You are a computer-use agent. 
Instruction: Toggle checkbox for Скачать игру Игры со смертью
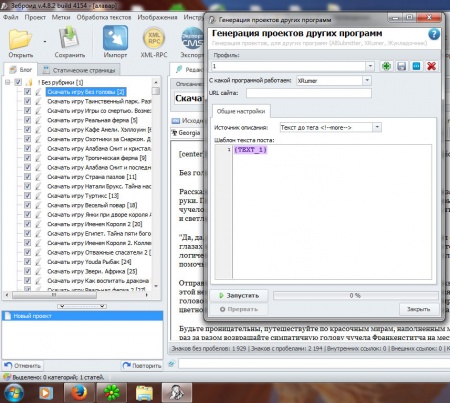(x=27, y=110)
